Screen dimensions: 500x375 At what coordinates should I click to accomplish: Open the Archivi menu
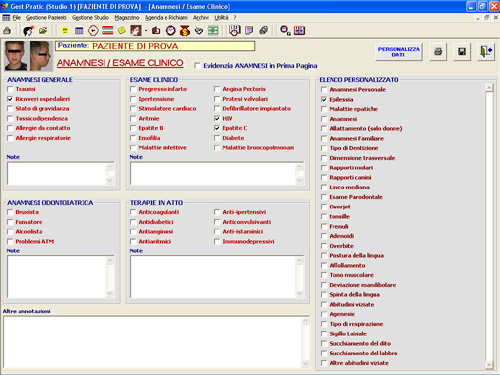[x=201, y=17]
